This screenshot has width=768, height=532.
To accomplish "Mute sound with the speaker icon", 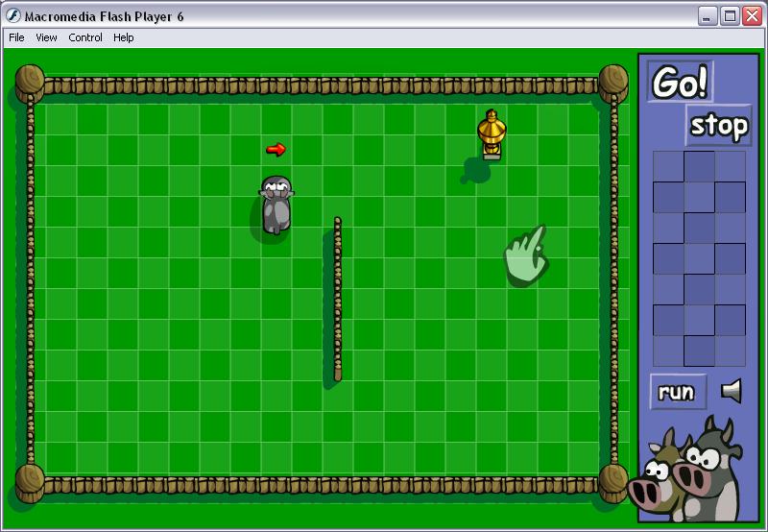I will [732, 391].
